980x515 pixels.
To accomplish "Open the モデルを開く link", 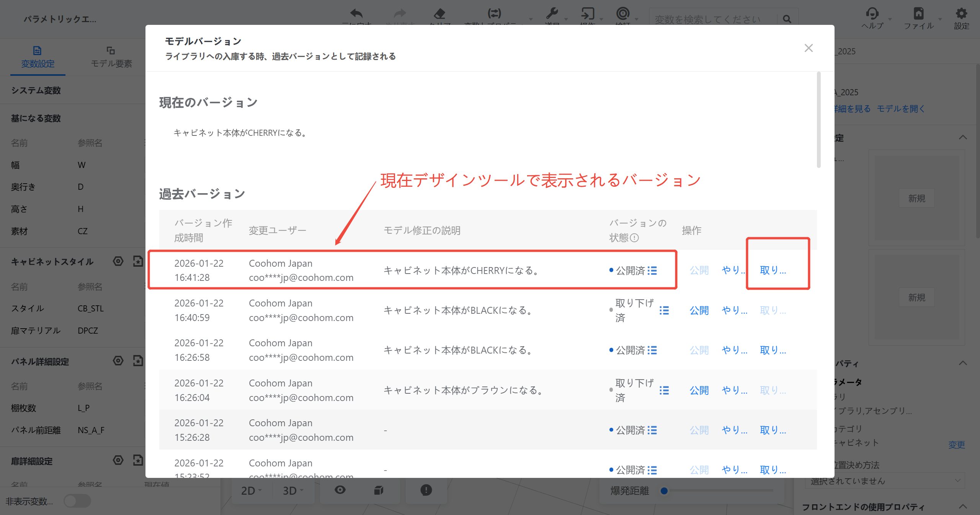I will point(901,109).
